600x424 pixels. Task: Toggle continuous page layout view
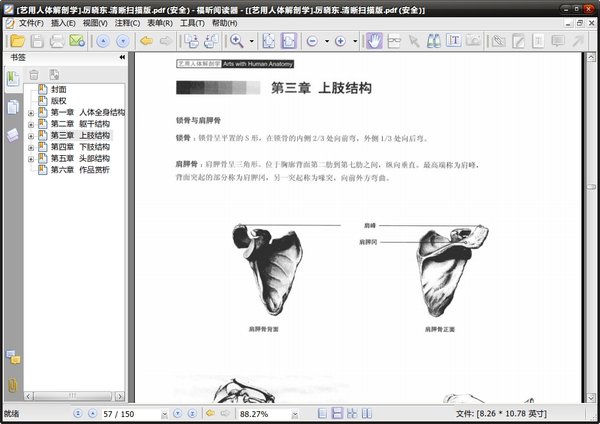coord(337,413)
